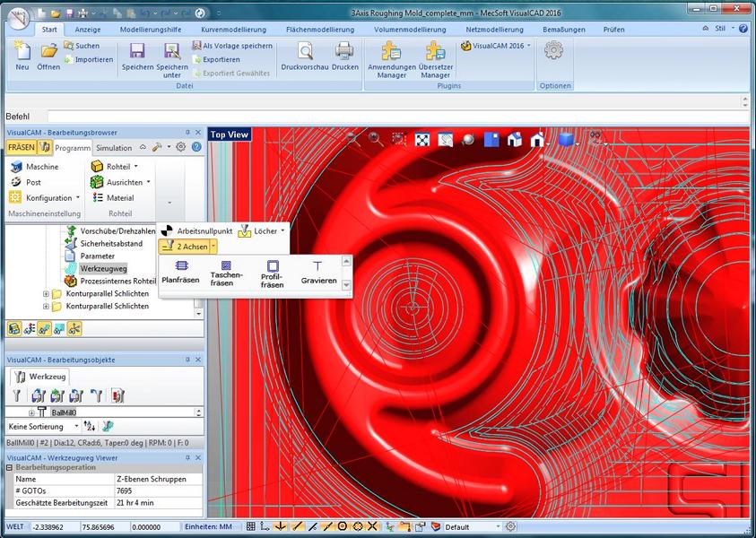Click the gear settings icon in Bearbeitungsbrowser
Screen dimensions: 756x538
181,147
